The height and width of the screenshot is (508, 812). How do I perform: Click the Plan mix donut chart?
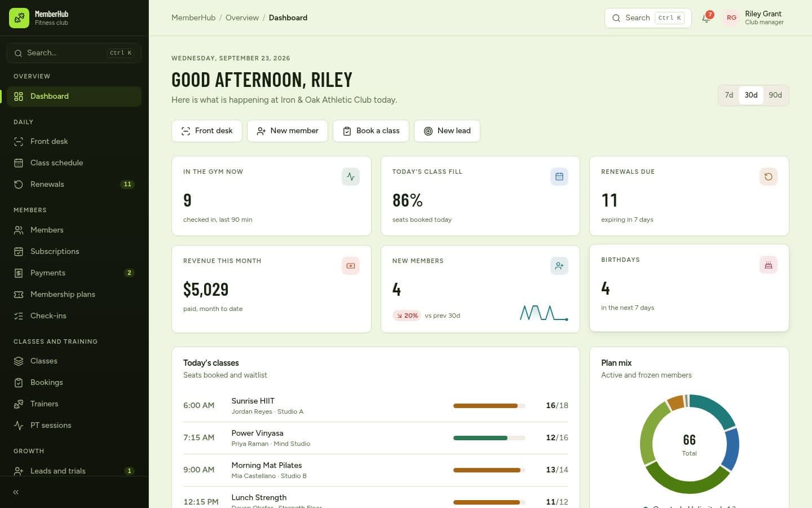(x=689, y=444)
